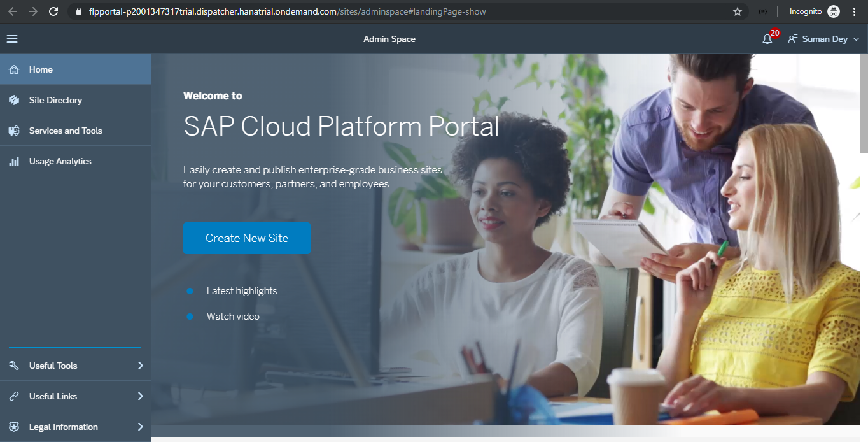Click the SAP Cloud Platform Portal heading
868x442 pixels.
(x=341, y=126)
